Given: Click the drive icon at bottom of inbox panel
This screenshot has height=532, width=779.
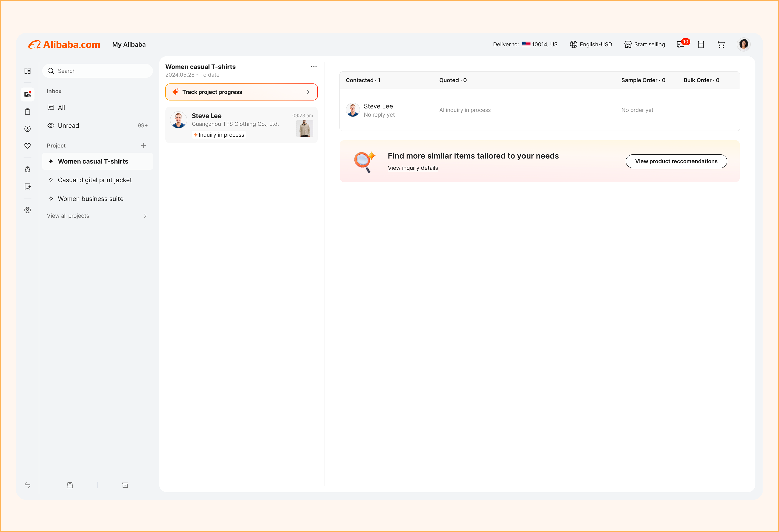Looking at the screenshot, I should (x=70, y=485).
